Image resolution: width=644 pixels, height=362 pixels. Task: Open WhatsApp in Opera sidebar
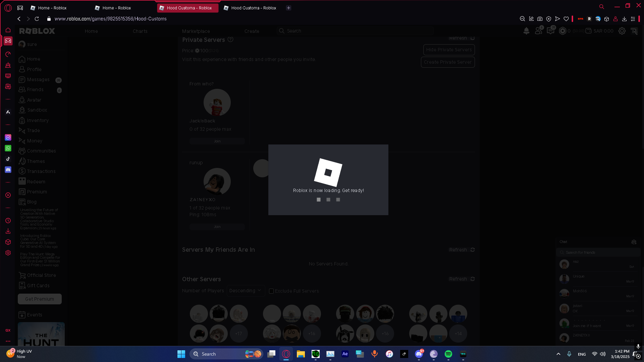[x=8, y=148]
